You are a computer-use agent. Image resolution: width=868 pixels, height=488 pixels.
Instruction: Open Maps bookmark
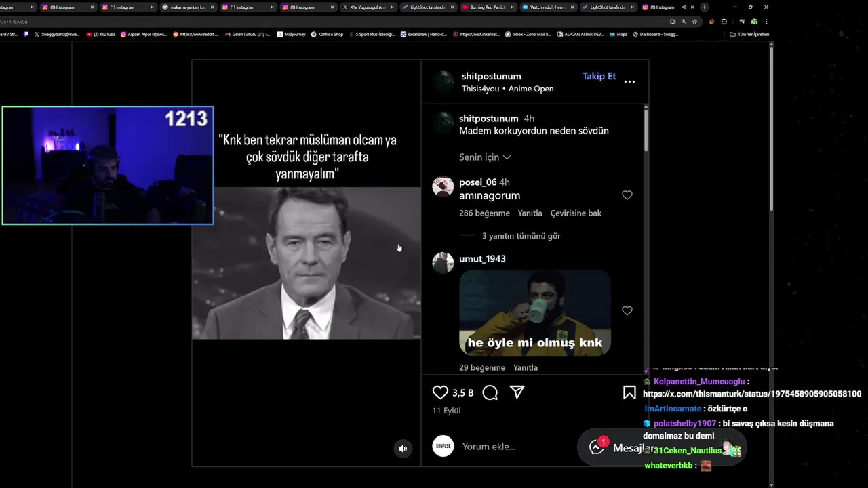[618, 34]
